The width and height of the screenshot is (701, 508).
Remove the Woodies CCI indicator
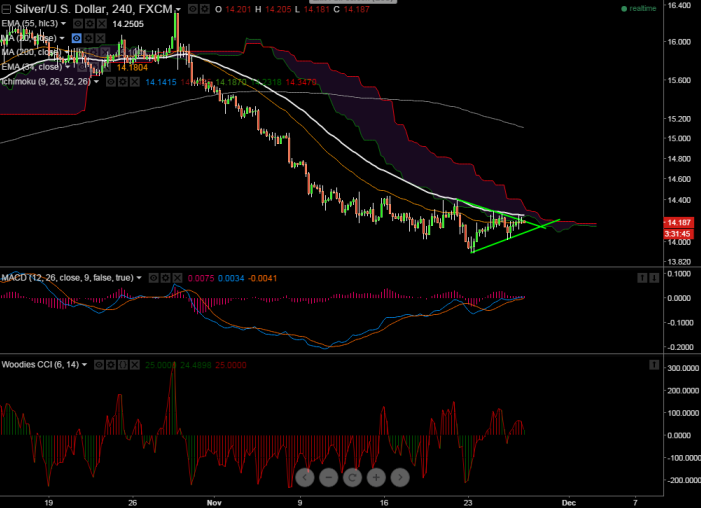(x=135, y=365)
